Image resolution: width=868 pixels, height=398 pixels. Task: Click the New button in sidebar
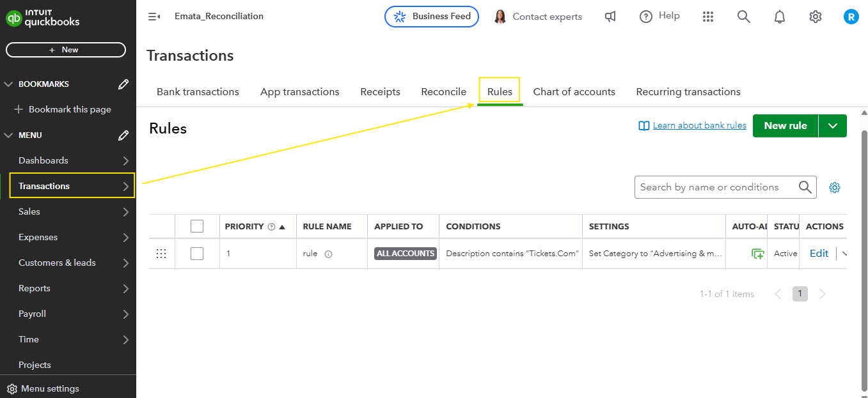pyautogui.click(x=66, y=50)
